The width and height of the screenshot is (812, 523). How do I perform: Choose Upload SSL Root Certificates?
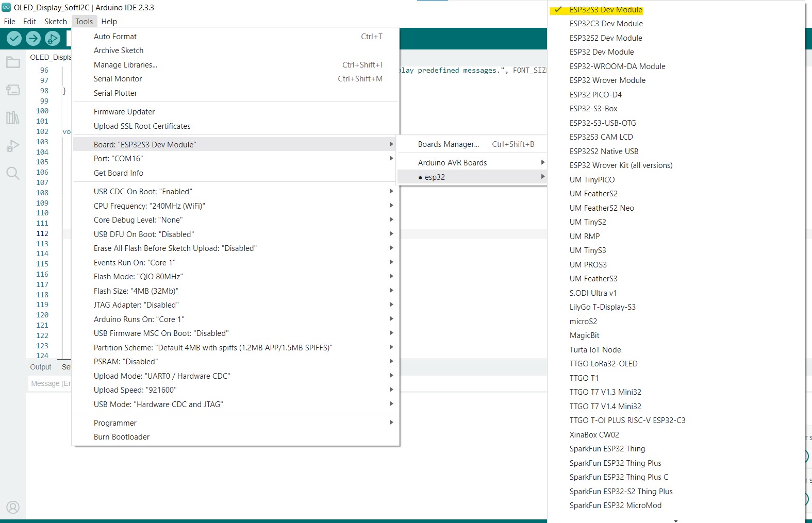235,126
